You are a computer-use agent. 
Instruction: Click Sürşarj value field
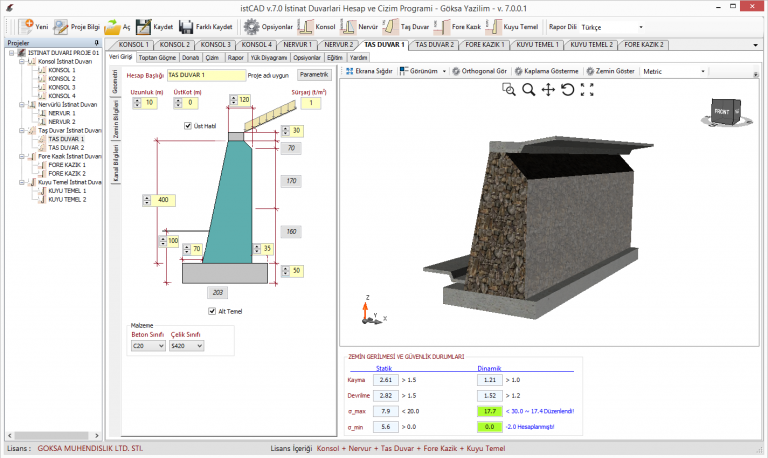[311, 103]
